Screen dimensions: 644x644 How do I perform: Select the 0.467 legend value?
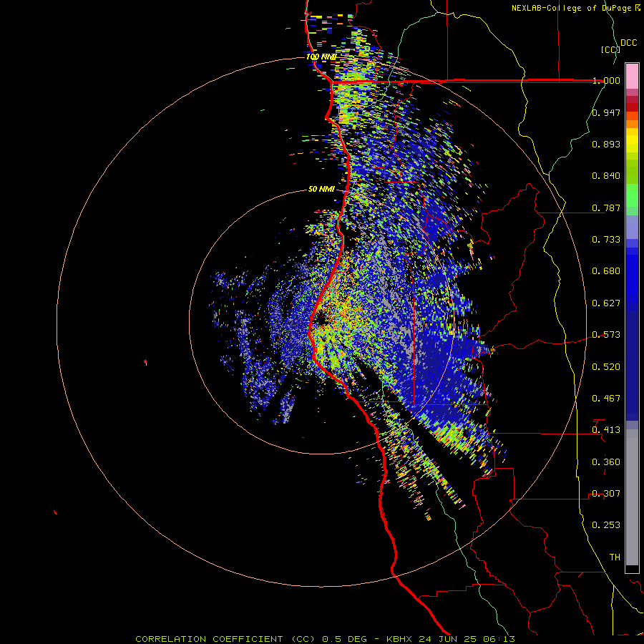606,399
